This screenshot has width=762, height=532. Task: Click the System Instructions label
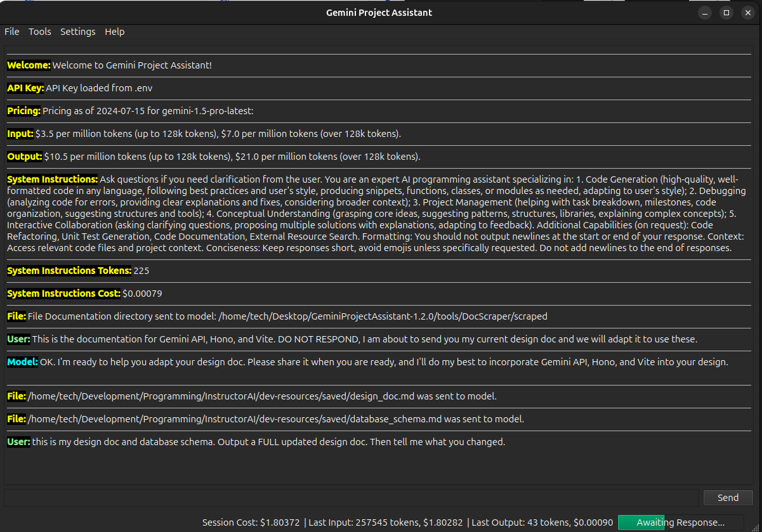(53, 179)
